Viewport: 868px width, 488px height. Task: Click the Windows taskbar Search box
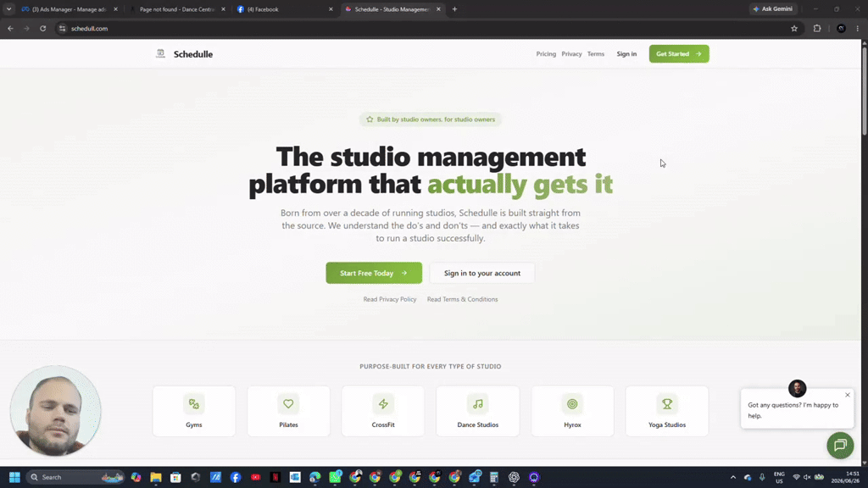point(75,477)
